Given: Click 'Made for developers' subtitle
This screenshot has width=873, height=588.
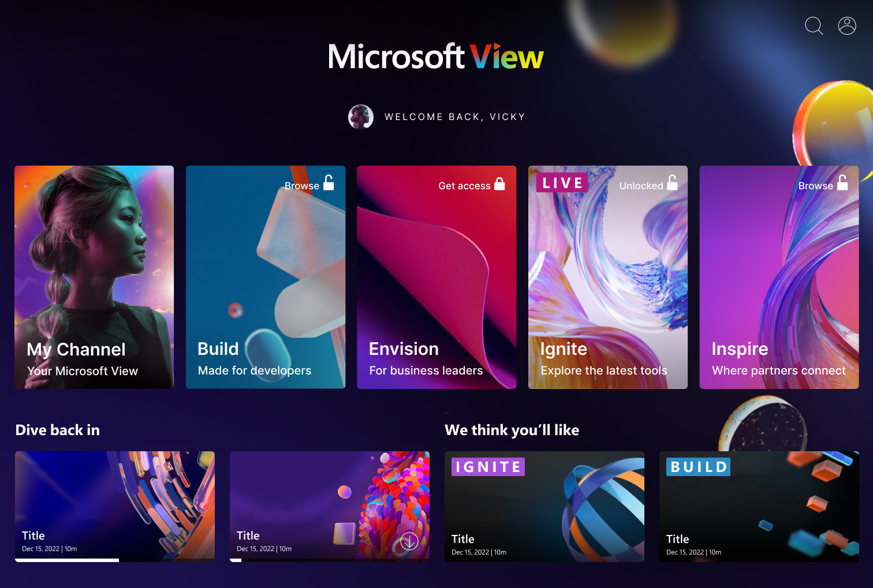Looking at the screenshot, I should (x=255, y=370).
